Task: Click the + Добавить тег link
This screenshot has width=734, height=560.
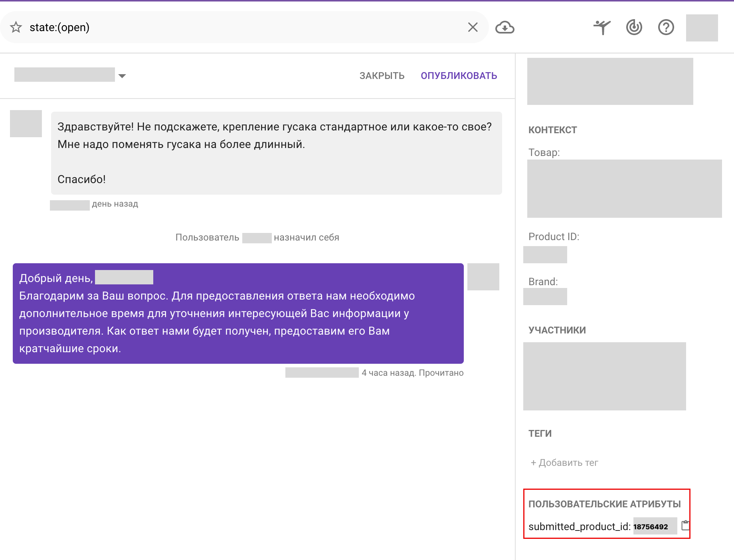Action: pyautogui.click(x=564, y=463)
